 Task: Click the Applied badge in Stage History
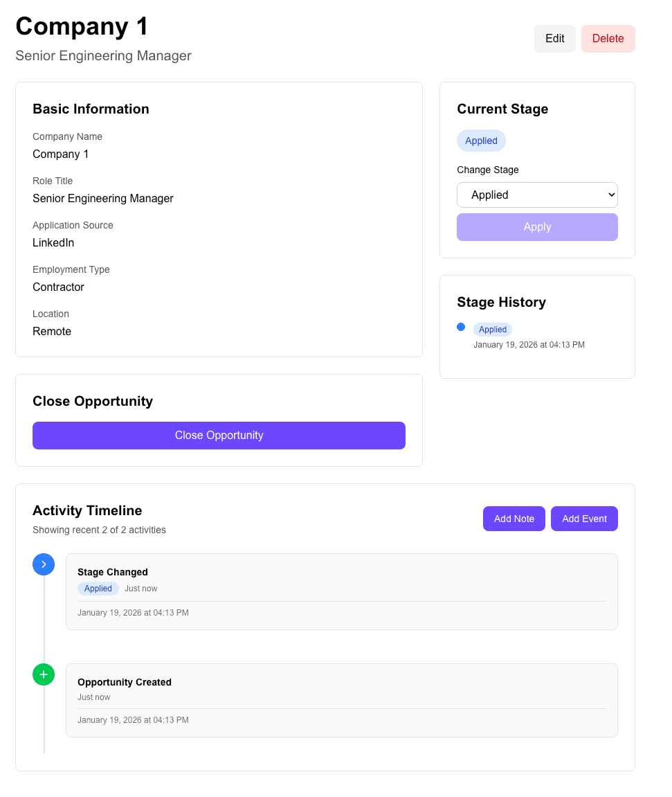(493, 329)
